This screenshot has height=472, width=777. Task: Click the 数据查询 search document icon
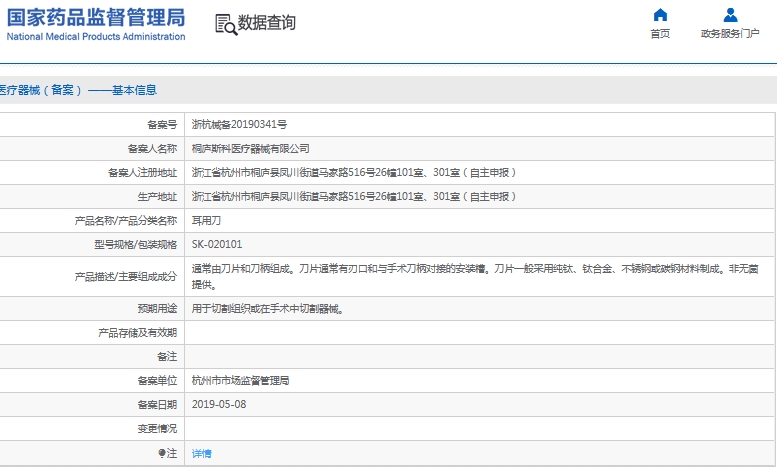226,24
